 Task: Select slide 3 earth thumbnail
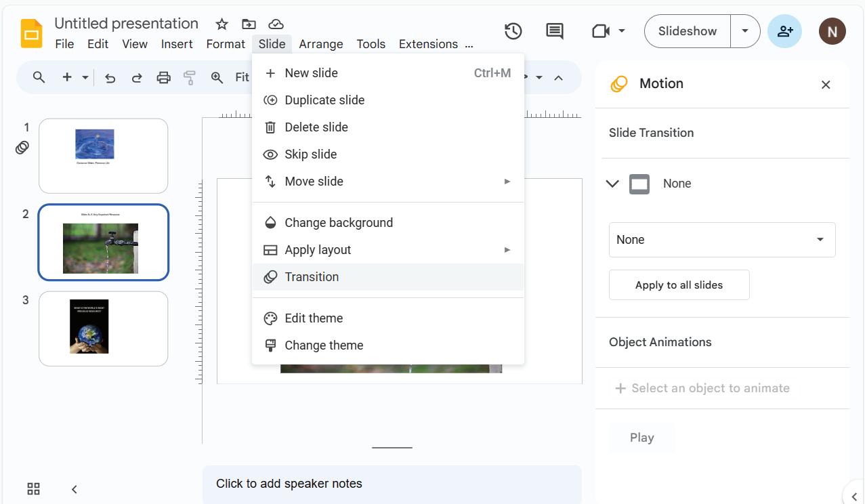(103, 329)
